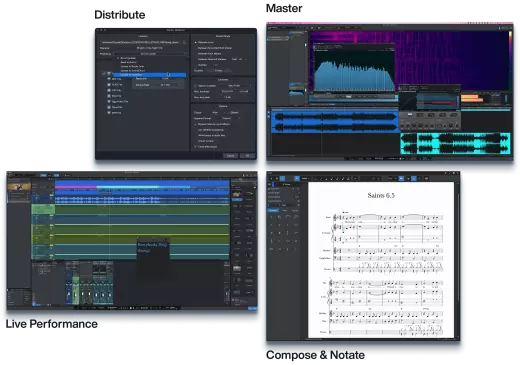Select the highlighted blue publishing menu entry

click(x=150, y=75)
